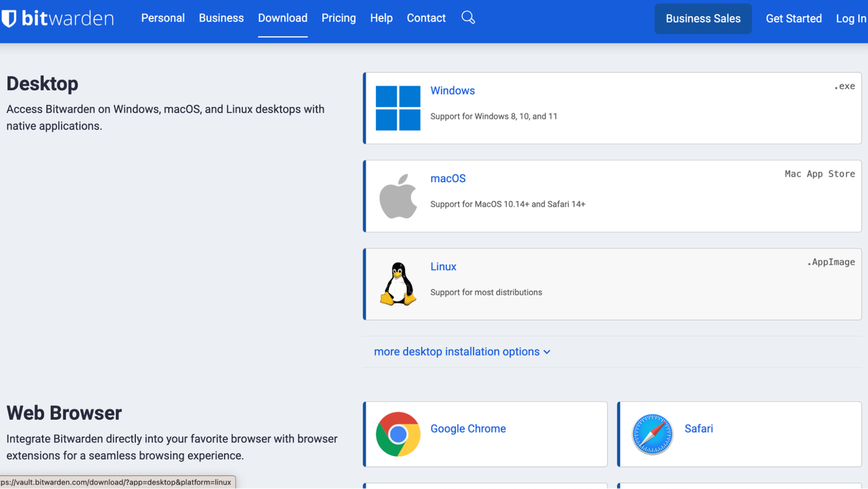The width and height of the screenshot is (868, 489).
Task: Expand more desktop installation options
Action: pos(457,352)
